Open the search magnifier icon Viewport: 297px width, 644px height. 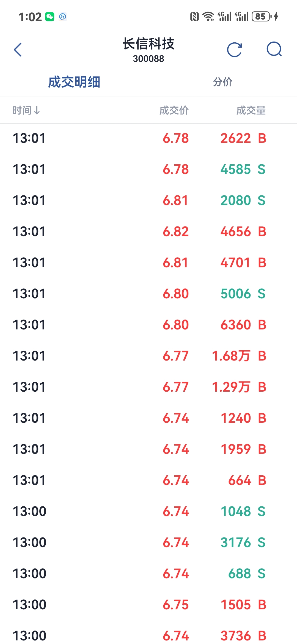coord(274,49)
